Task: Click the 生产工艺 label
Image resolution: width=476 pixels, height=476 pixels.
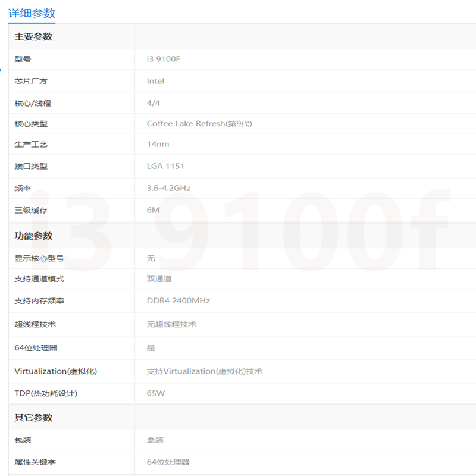Action: tap(31, 144)
